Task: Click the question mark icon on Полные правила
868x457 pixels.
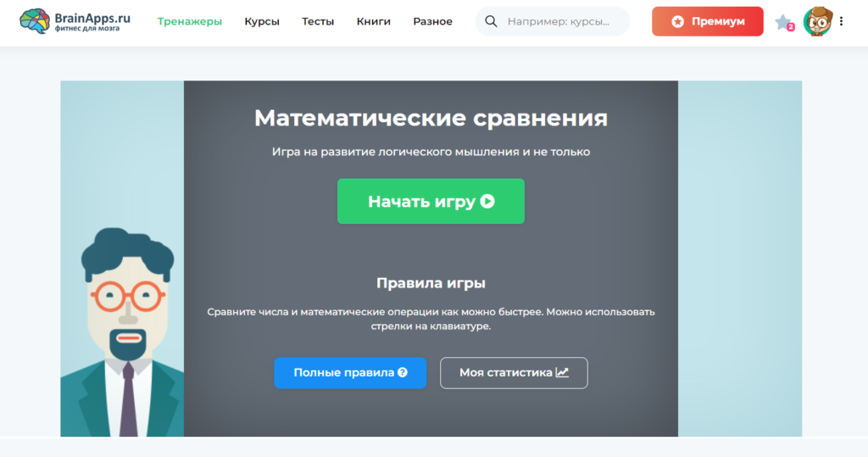Action: (403, 372)
